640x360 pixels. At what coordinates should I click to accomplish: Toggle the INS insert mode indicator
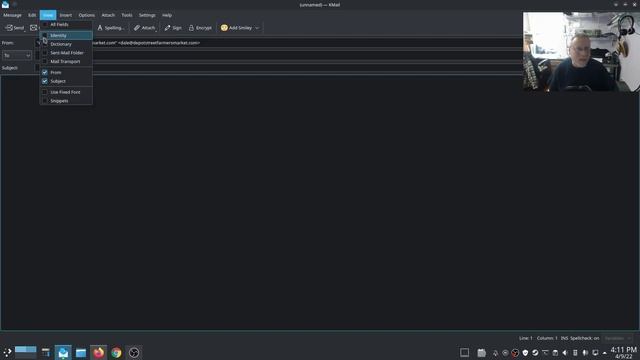[564, 338]
